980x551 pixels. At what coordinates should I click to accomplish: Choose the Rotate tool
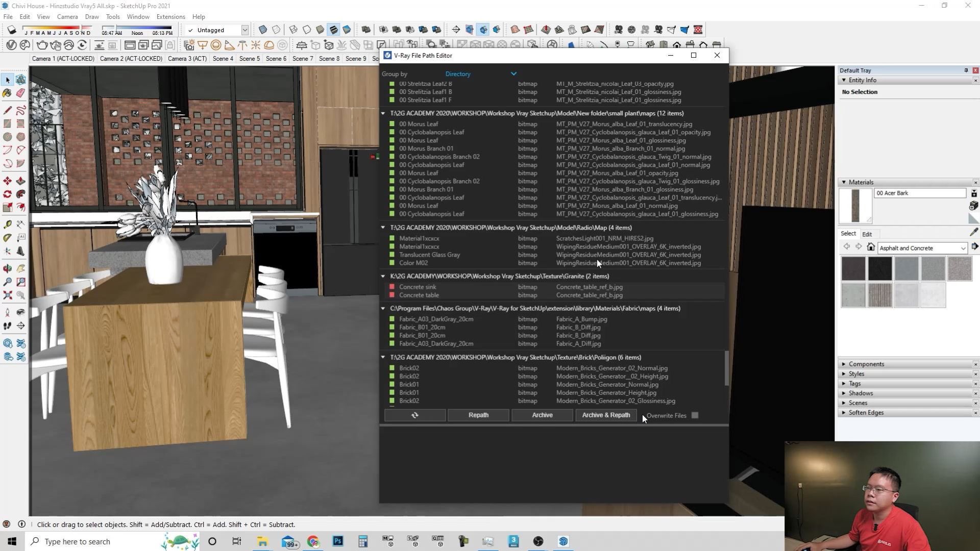click(8, 194)
